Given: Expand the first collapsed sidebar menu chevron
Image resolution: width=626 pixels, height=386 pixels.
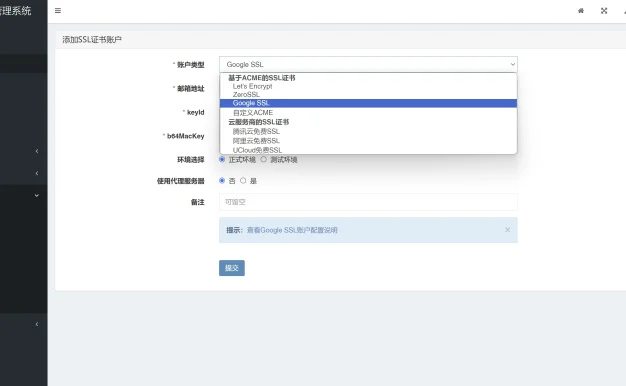Looking at the screenshot, I should 37,151.
